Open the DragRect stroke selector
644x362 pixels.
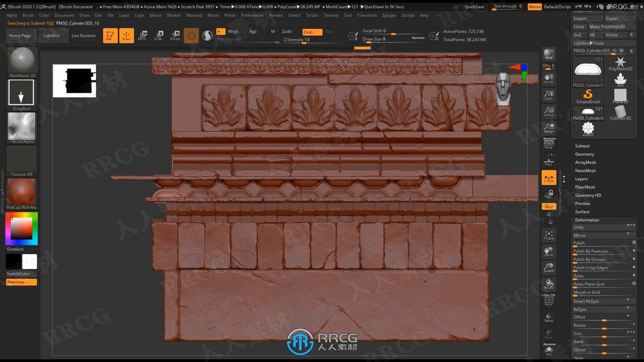[21, 95]
